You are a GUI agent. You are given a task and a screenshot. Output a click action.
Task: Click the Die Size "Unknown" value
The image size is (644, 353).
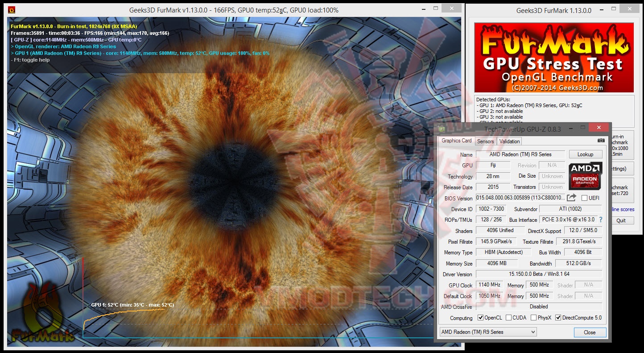pyautogui.click(x=552, y=176)
